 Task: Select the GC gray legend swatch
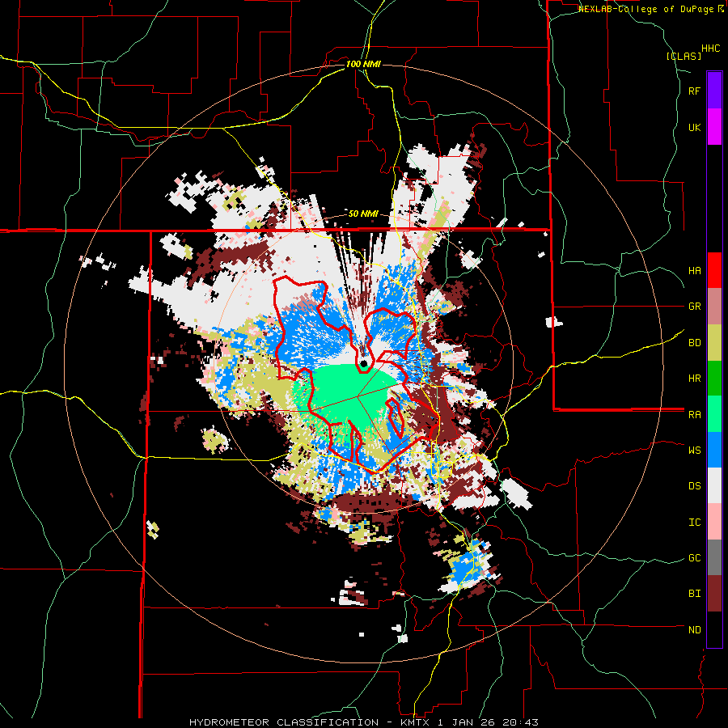[x=714, y=557]
